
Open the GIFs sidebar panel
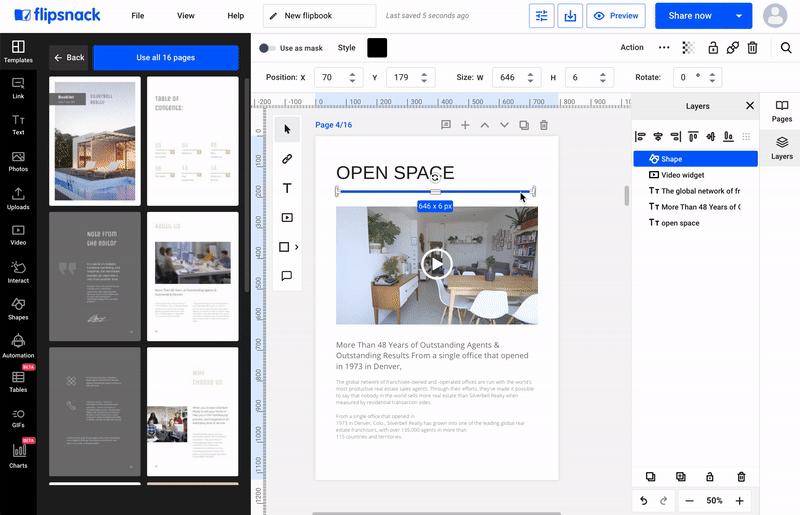(x=18, y=418)
